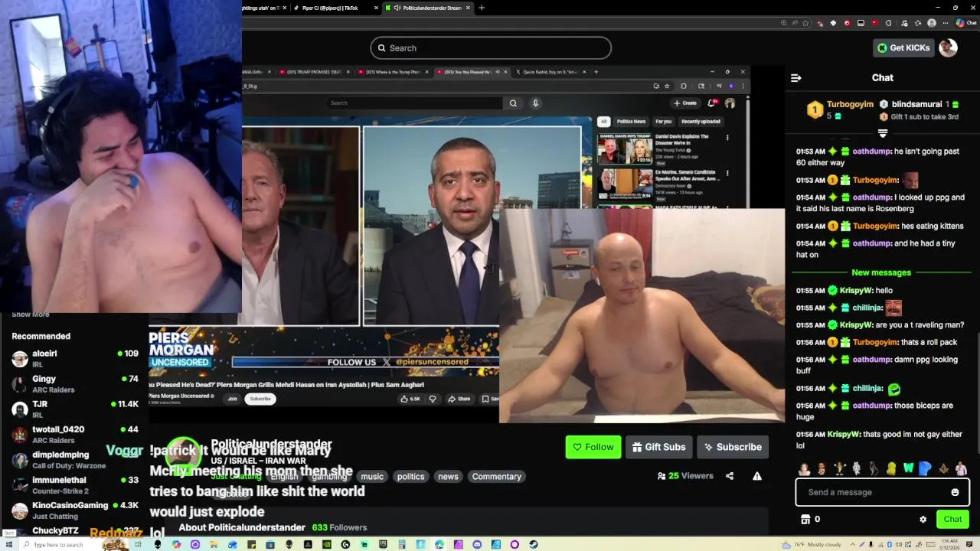Expand the leaderboard arrow under Turbogoyim
This screenshot has width=980, height=551.
882,133
